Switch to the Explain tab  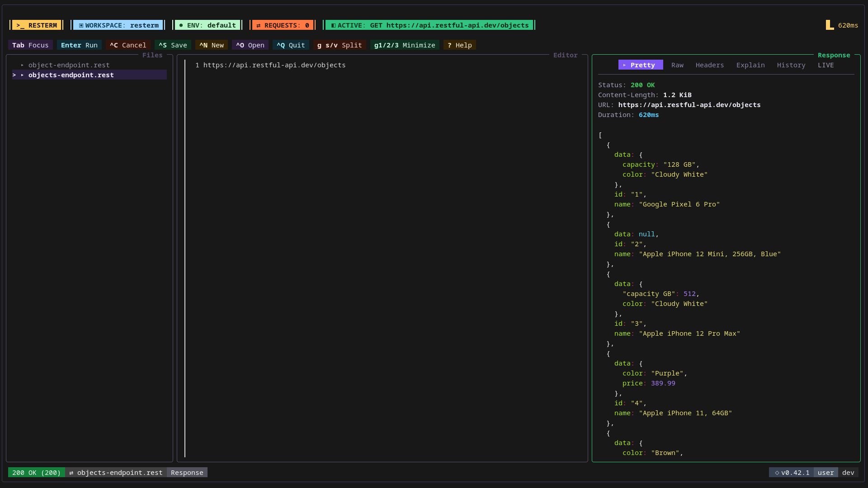[x=750, y=65]
